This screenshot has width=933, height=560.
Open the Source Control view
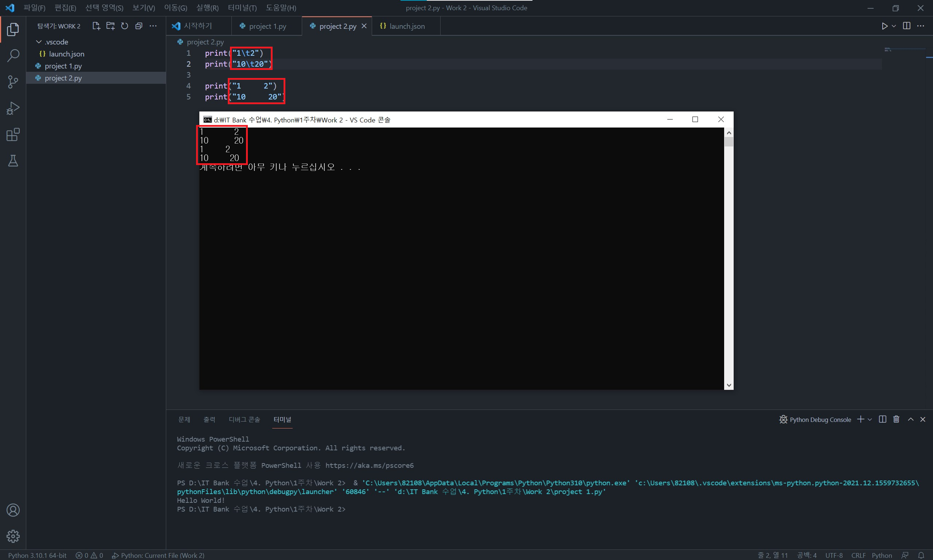13,82
